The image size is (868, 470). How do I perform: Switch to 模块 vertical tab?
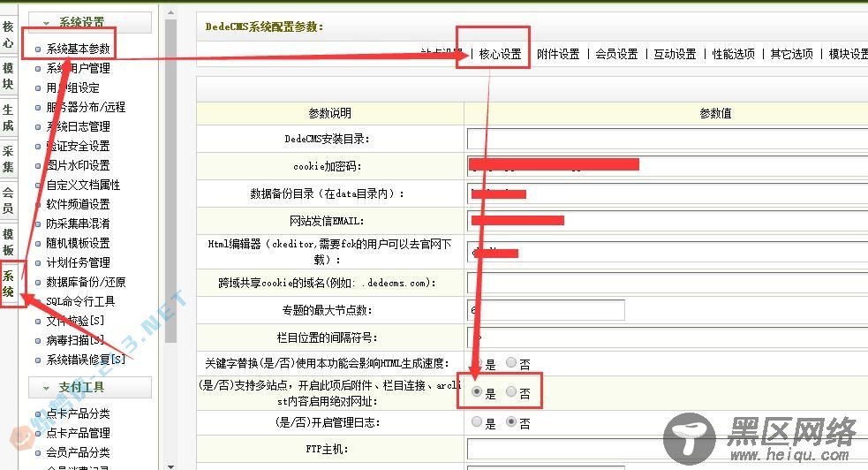pyautogui.click(x=8, y=76)
